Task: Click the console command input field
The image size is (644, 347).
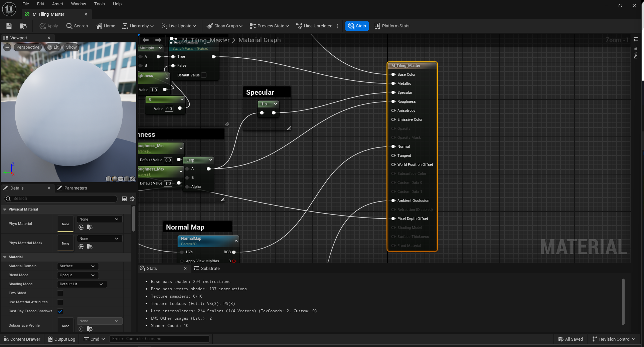Action: 159,339
